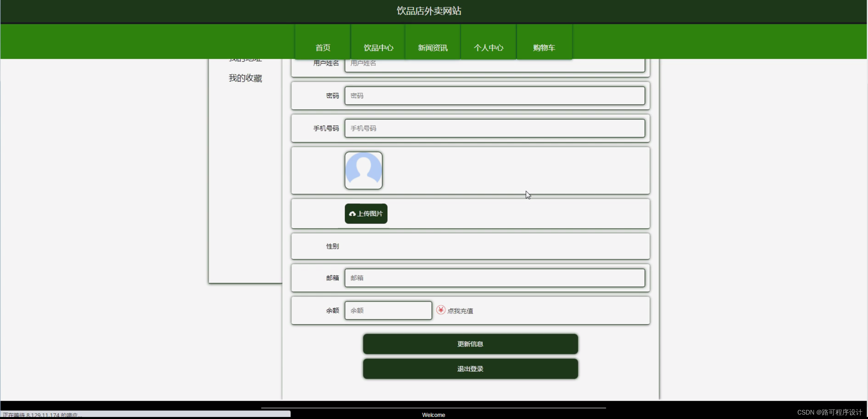The height and width of the screenshot is (419, 868).
Task: Open 个人中心 from the navigation
Action: coord(488,47)
